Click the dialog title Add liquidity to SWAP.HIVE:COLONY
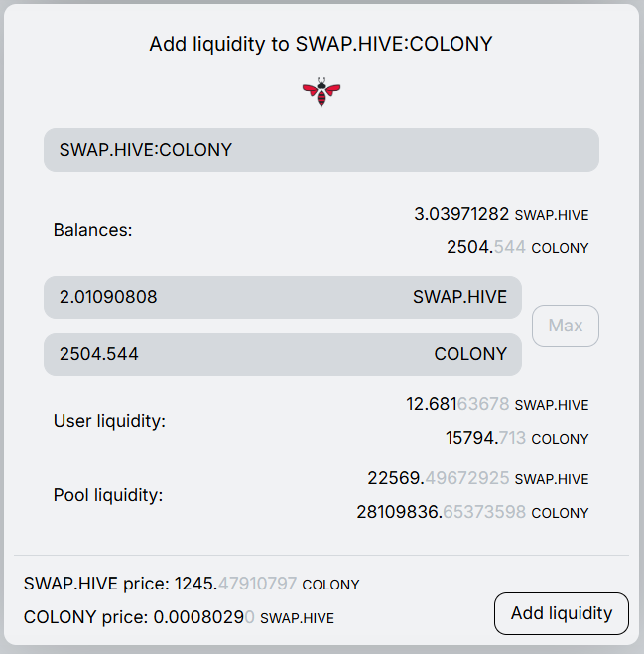 (x=321, y=44)
